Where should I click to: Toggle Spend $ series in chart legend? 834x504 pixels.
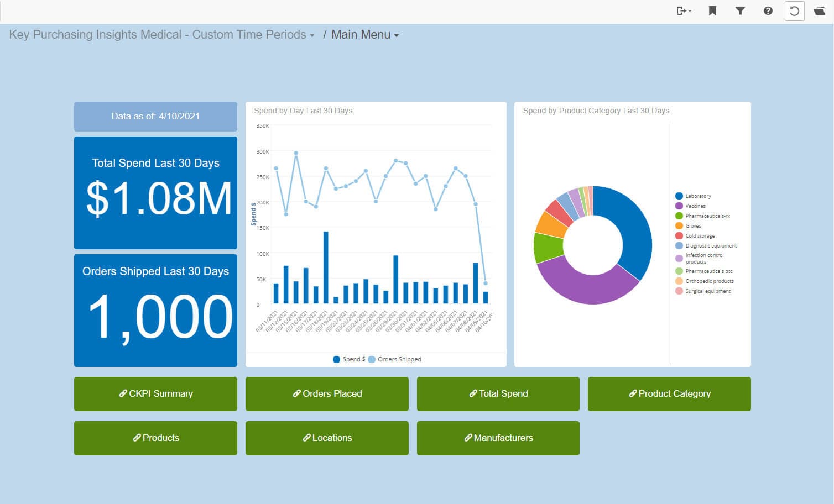(349, 359)
